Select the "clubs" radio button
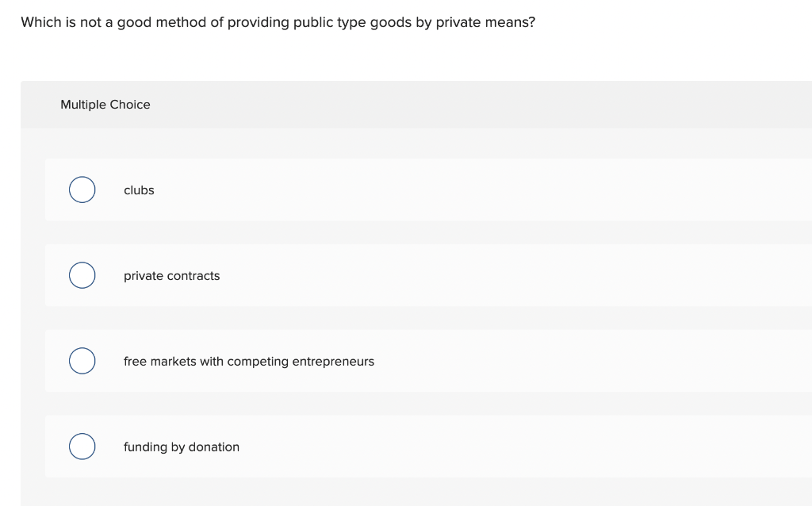The image size is (812, 506). point(82,190)
